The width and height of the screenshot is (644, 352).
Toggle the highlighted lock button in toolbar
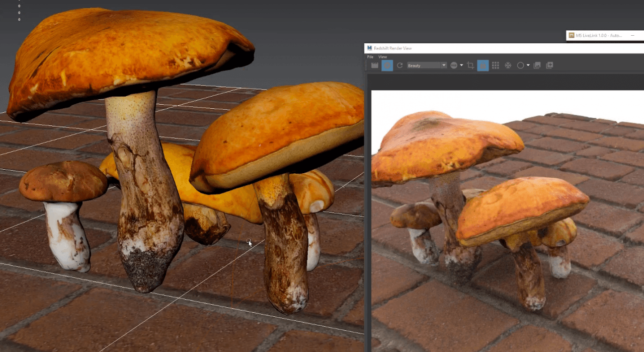click(x=482, y=65)
